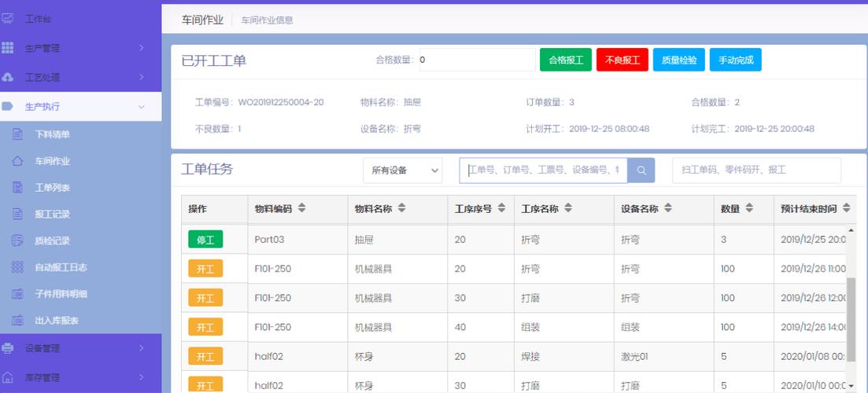
Task: Open 工单列表 submenu item
Action: (53, 187)
